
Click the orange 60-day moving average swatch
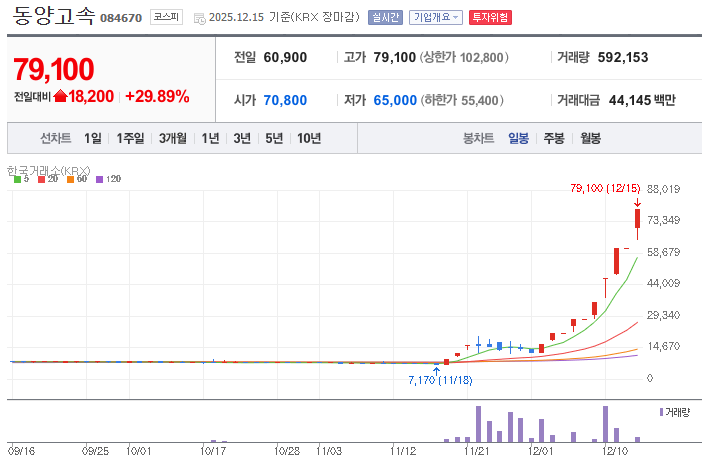pyautogui.click(x=70, y=180)
